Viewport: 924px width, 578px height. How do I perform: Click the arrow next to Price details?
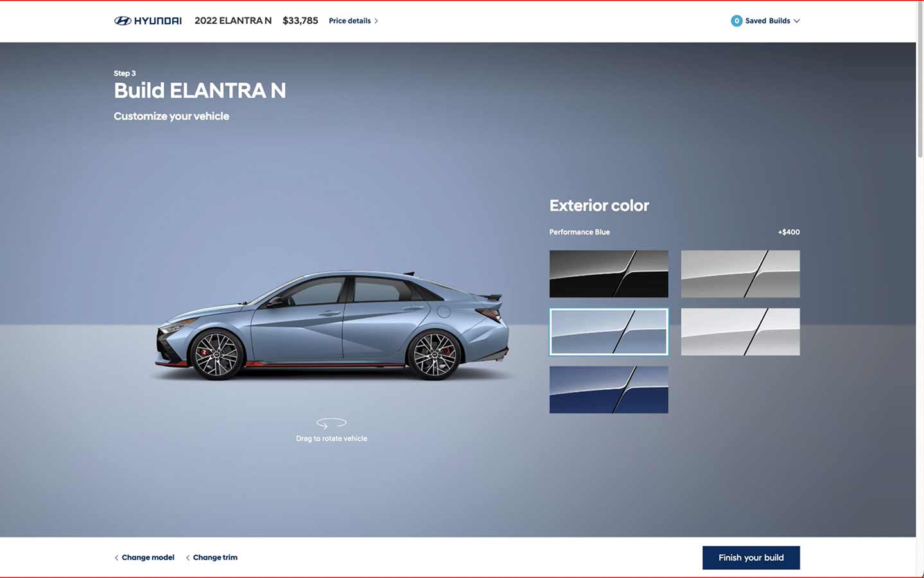(376, 21)
